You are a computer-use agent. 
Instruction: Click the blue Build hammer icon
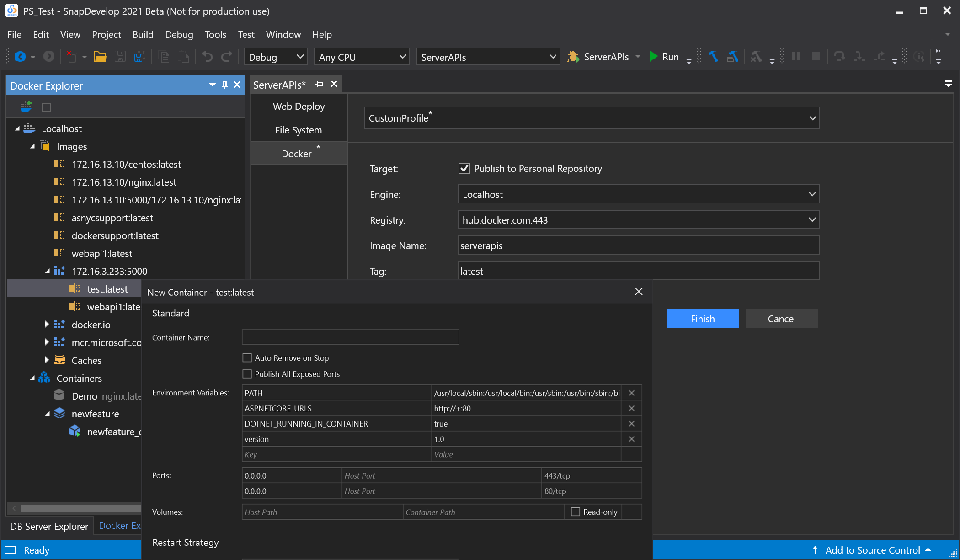pyautogui.click(x=713, y=57)
